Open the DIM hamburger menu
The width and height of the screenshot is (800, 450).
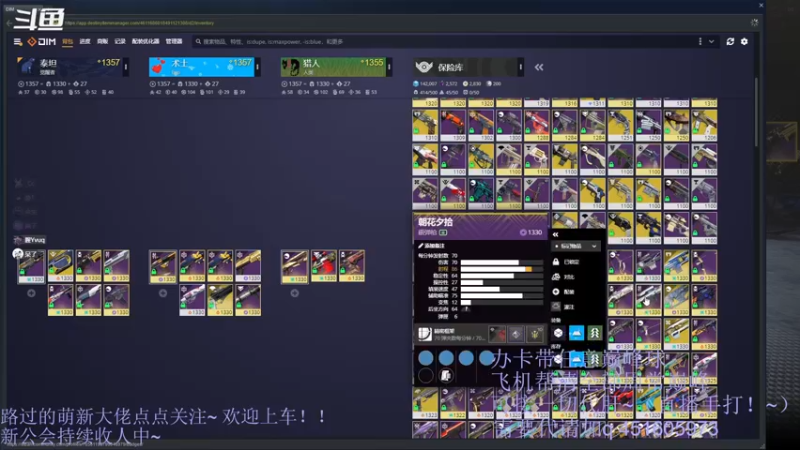point(18,41)
